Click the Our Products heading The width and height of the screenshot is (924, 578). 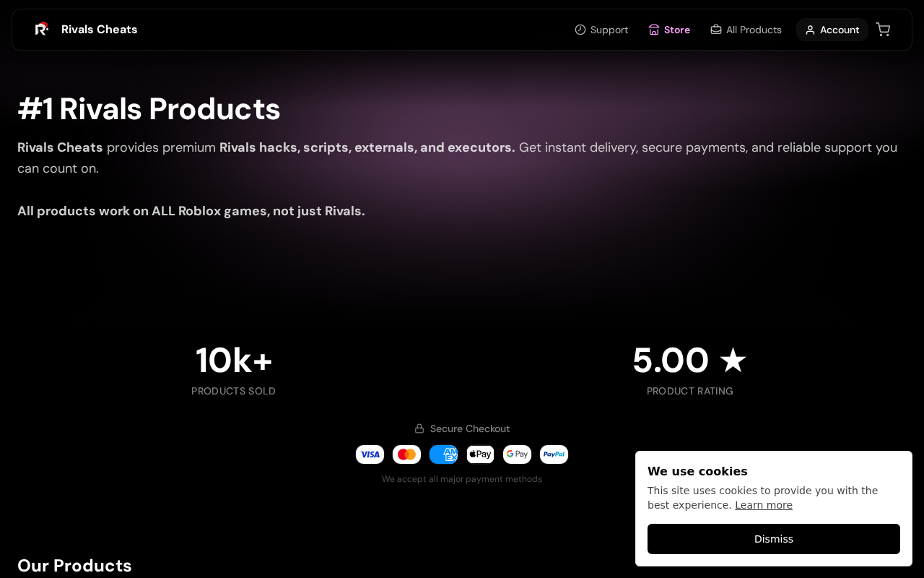point(74,565)
